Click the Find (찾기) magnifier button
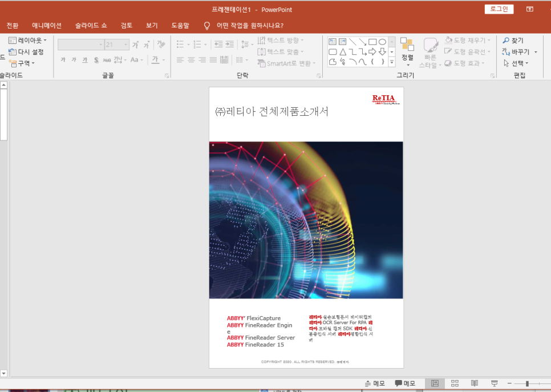The height and width of the screenshot is (392, 551). pyautogui.click(x=513, y=41)
